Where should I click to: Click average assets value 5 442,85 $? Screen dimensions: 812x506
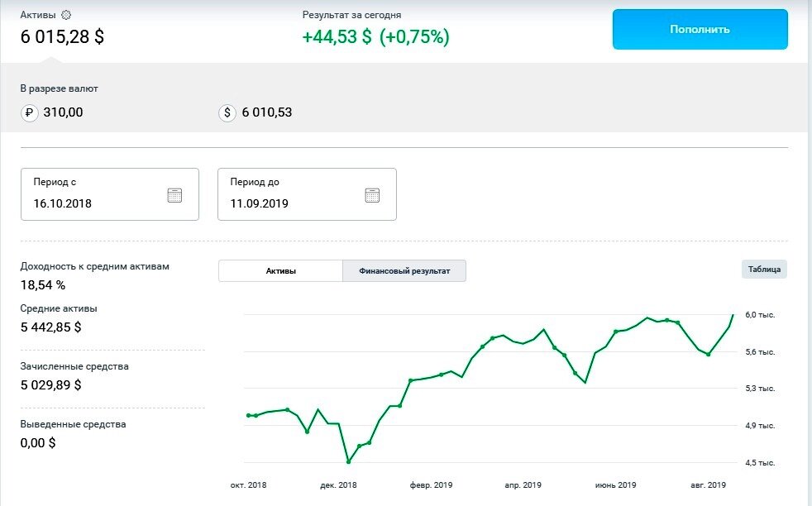click(x=50, y=327)
